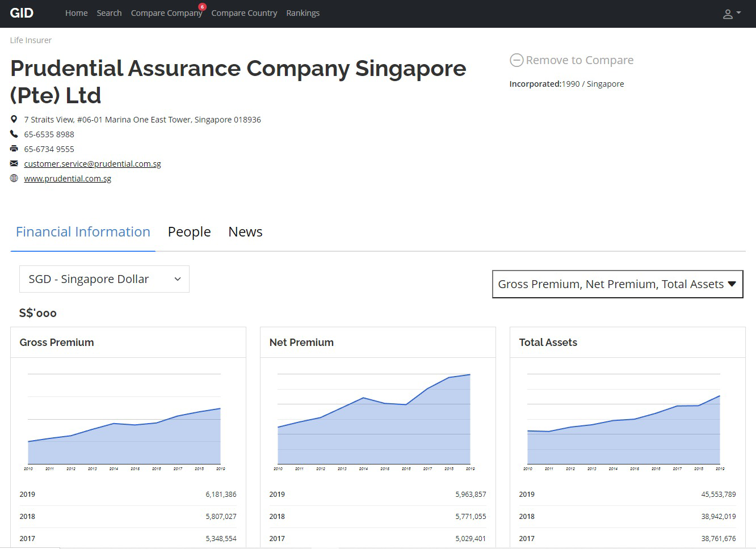Image resolution: width=756 pixels, height=549 pixels.
Task: Click Gross Premium 2017 value 5,348,554
Action: point(221,539)
